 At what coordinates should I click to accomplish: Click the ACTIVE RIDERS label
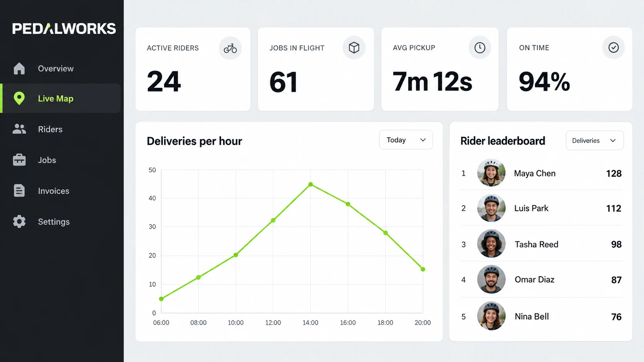click(173, 48)
